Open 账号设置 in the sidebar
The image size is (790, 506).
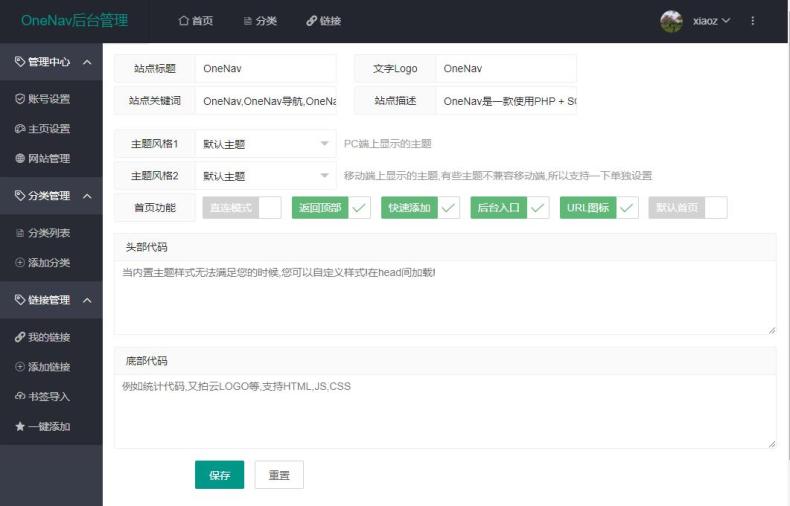pyautogui.click(x=51, y=99)
